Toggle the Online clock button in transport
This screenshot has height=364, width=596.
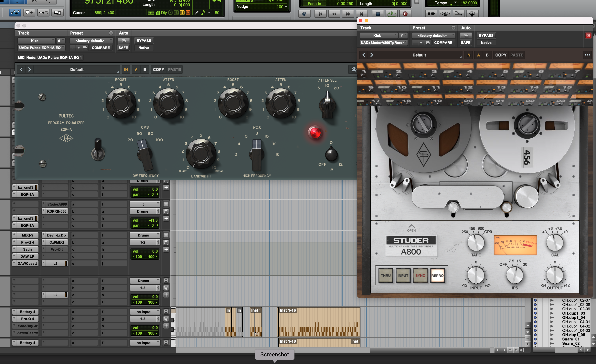click(304, 14)
